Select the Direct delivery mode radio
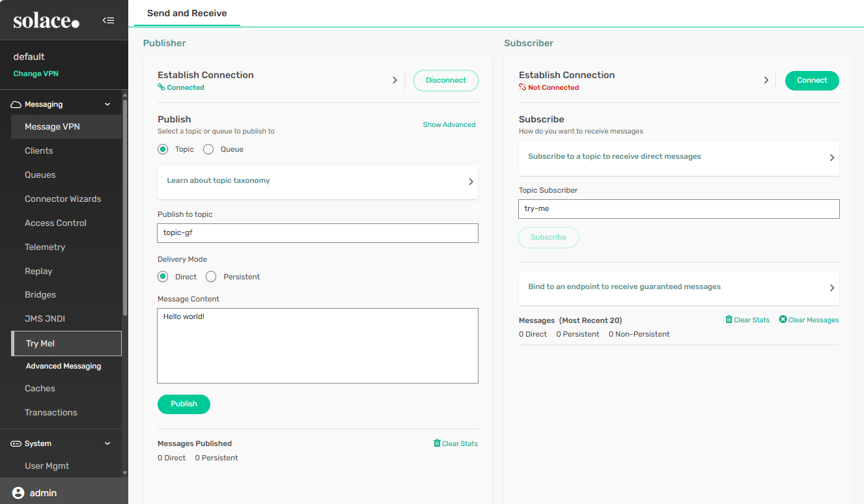The image size is (864, 504). pos(163,277)
